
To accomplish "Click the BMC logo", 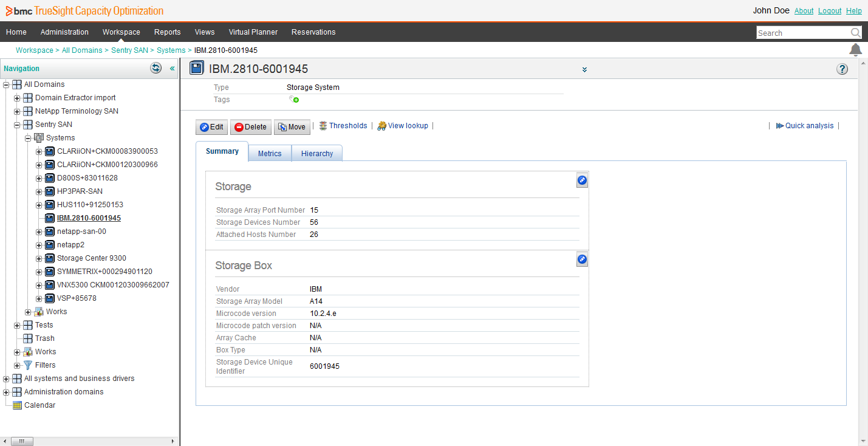I will click(19, 11).
